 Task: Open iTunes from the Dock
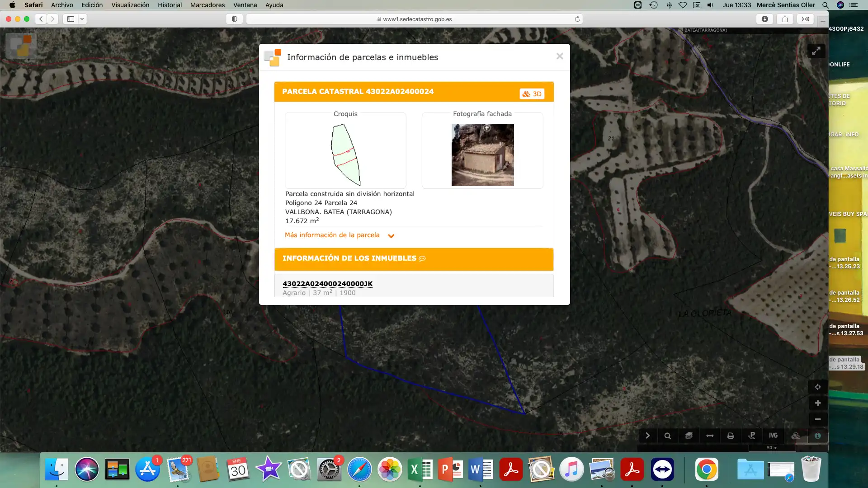(x=571, y=470)
